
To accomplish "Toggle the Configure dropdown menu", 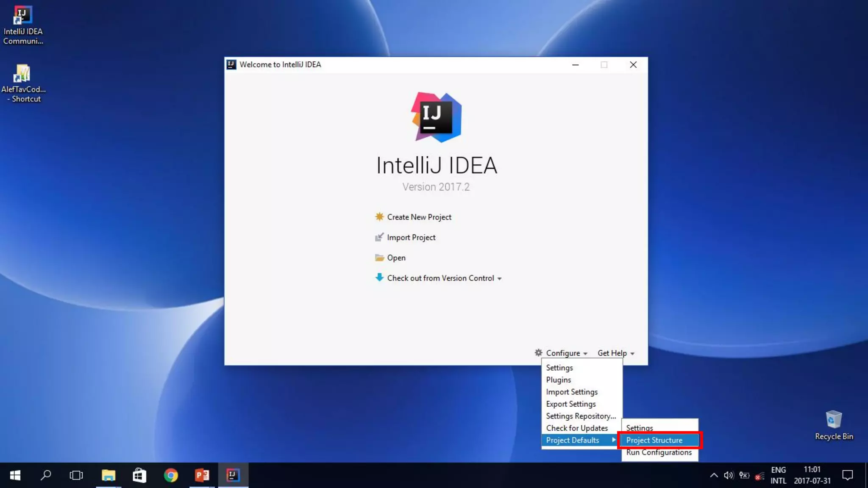I will pos(566,353).
